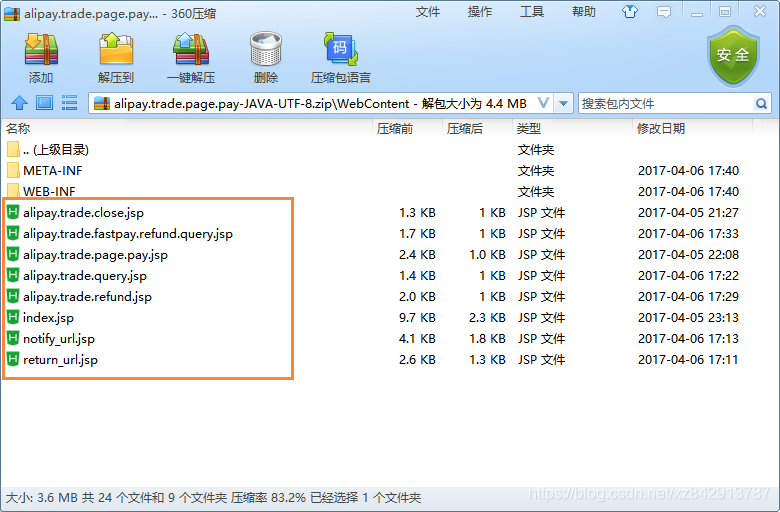Open the 帮助 menu
The image size is (780, 512).
(x=584, y=12)
